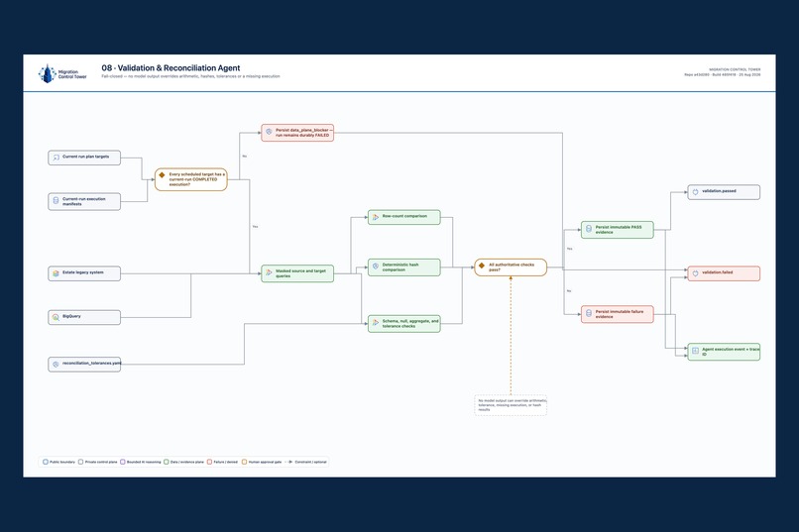Click diamond icon in 'All authoritative checks pass?'
This screenshot has height=532, width=799.
pyautogui.click(x=482, y=266)
